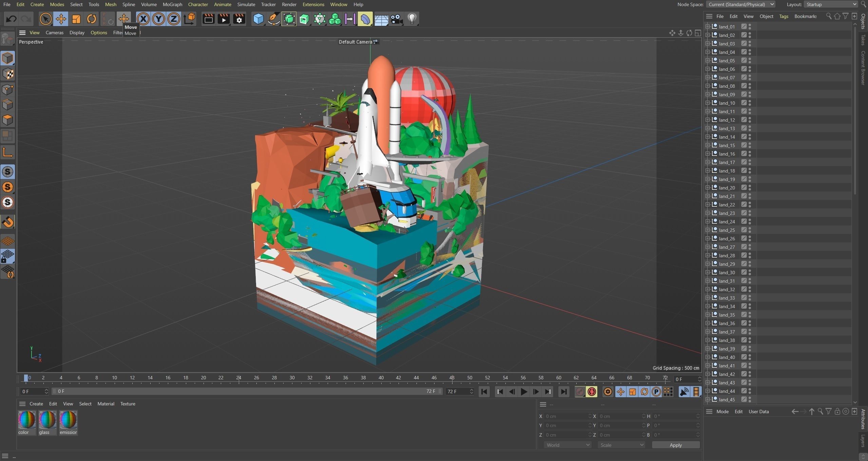868x461 pixels.
Task: Toggle Parameter keyframe recording P icon
Action: pos(656,392)
